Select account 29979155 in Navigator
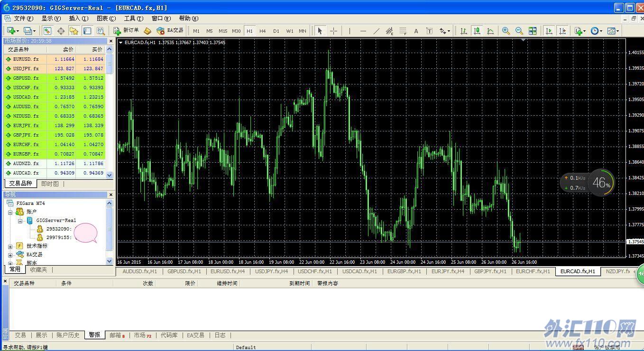Viewport: 644px width, 351px height. coord(58,238)
